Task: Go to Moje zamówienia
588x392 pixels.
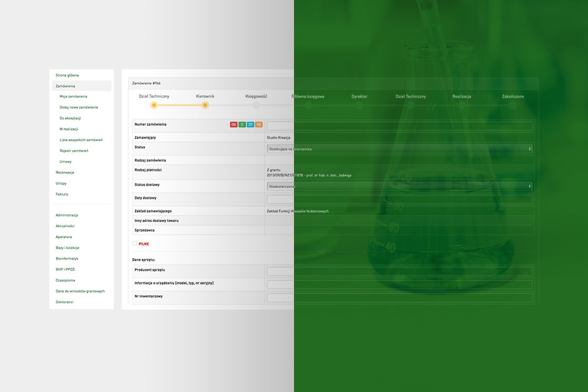Action: (73, 97)
